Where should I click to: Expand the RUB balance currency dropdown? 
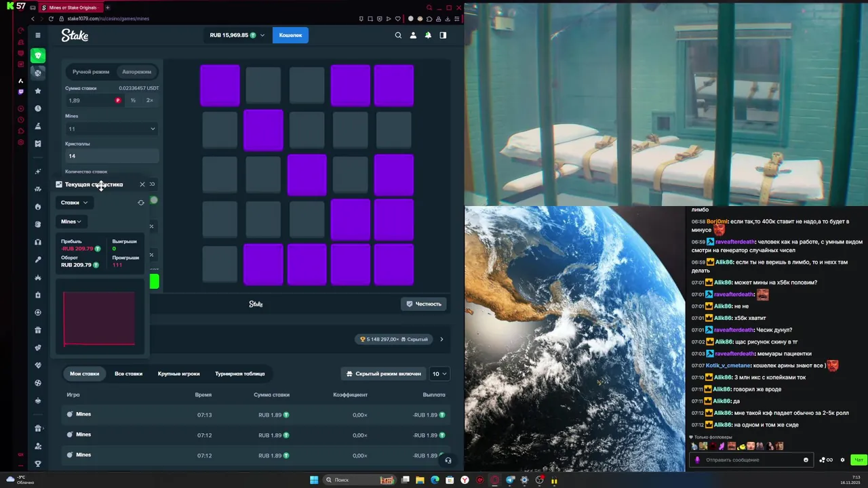(237, 35)
